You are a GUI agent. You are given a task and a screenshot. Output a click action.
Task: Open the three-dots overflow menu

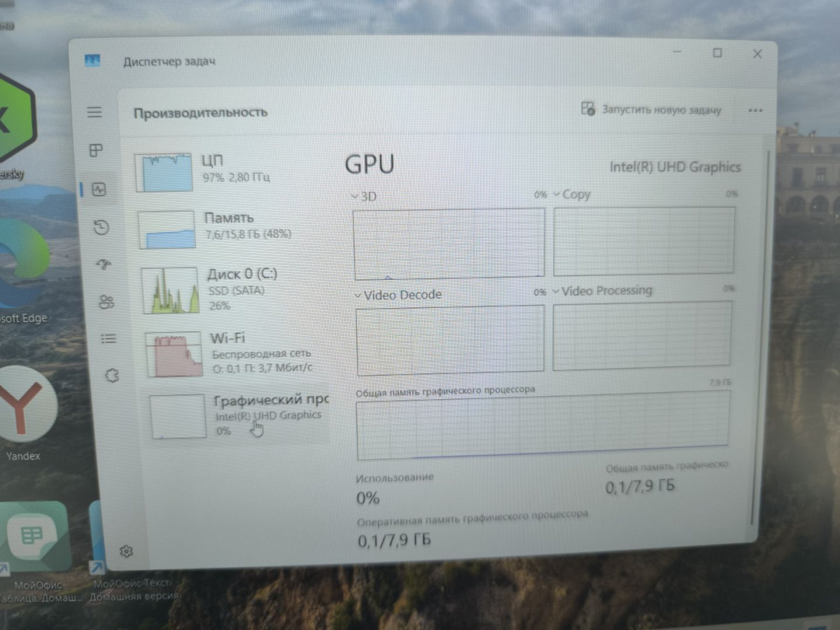[x=755, y=110]
